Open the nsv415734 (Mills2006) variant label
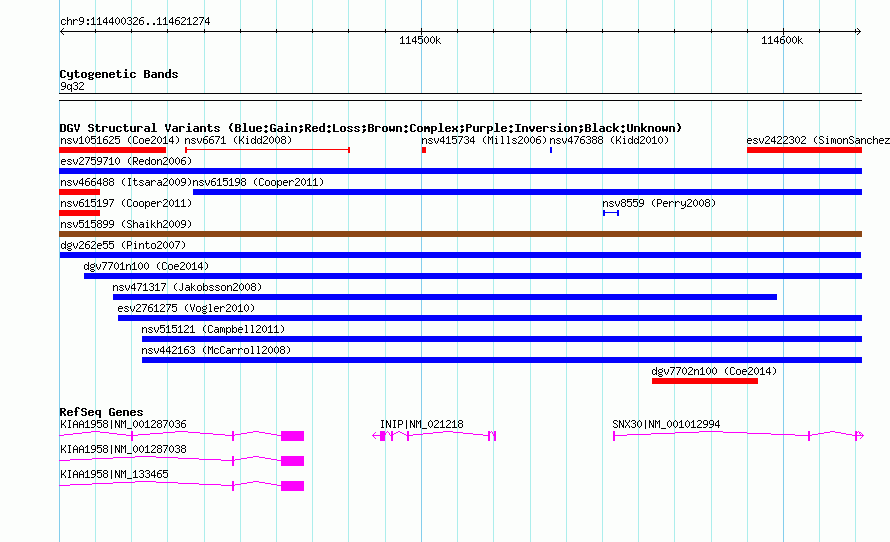 click(x=484, y=140)
